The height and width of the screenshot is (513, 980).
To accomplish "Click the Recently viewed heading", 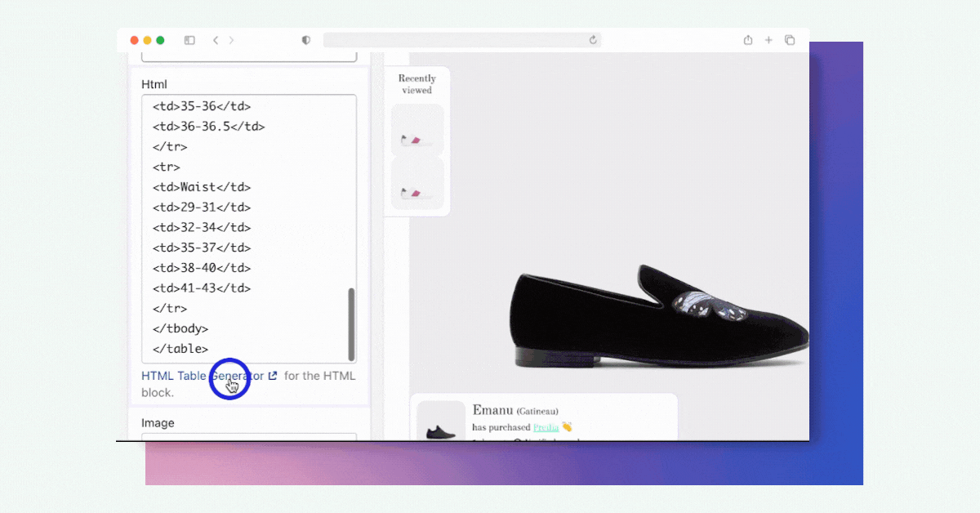I will (x=417, y=84).
